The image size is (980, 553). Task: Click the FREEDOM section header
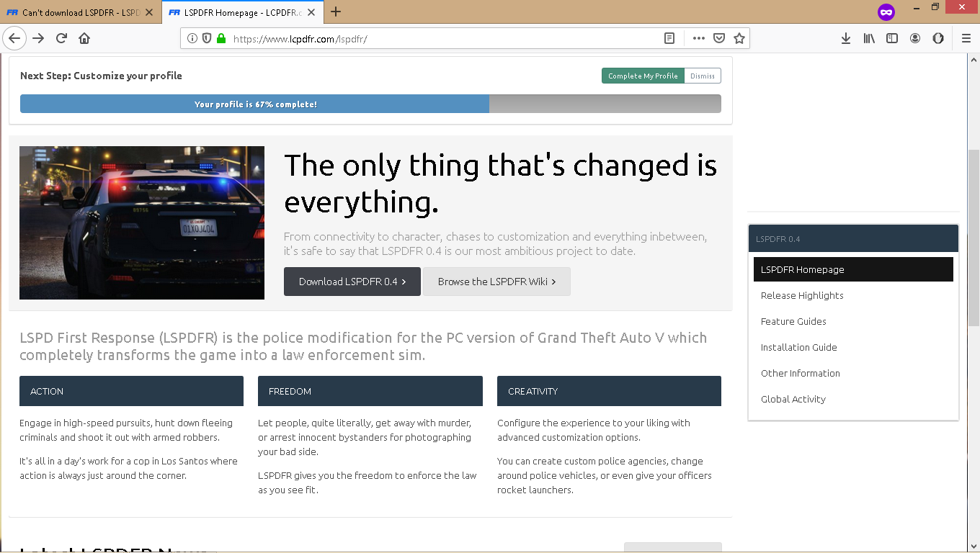tap(370, 391)
